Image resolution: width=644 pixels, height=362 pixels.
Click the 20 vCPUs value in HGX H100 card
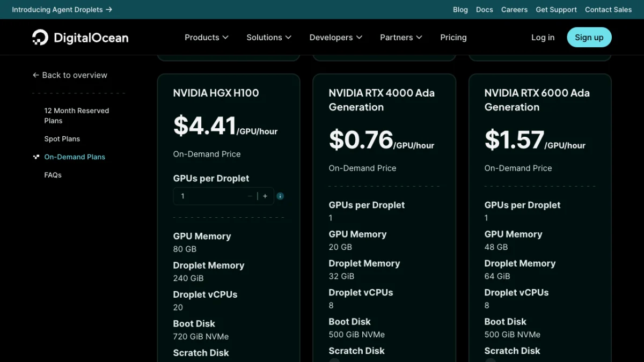click(x=178, y=308)
